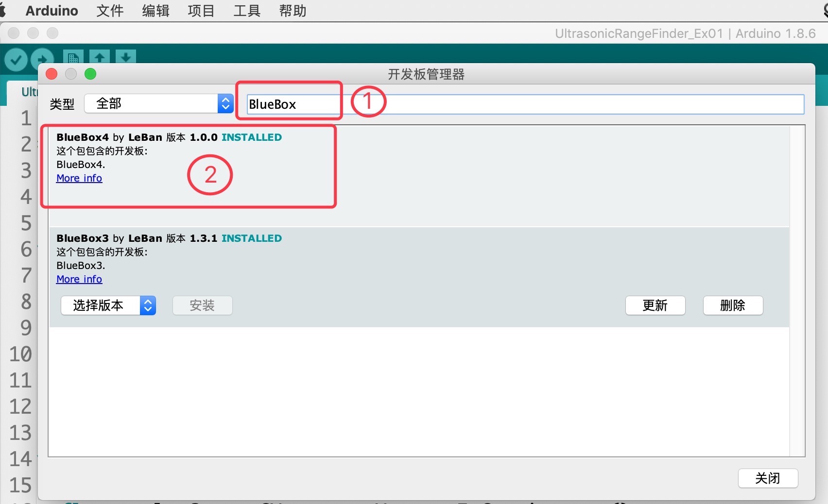The height and width of the screenshot is (504, 828).
Task: Select the BlueBox4 by LeBan entry title
Action: coord(109,137)
